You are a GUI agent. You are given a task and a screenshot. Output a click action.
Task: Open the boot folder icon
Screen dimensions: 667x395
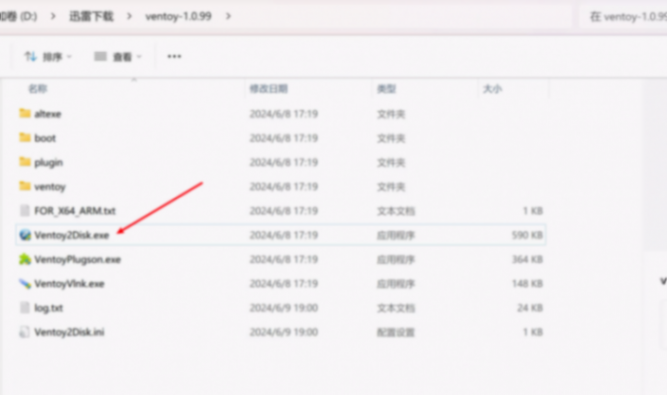pyautogui.click(x=25, y=137)
